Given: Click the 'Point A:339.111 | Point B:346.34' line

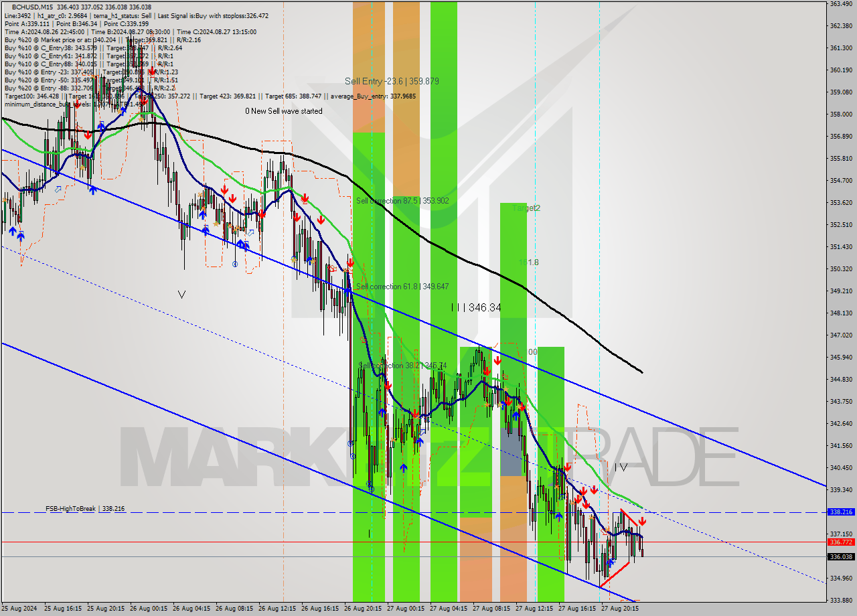Looking at the screenshot, I should [x=76, y=23].
